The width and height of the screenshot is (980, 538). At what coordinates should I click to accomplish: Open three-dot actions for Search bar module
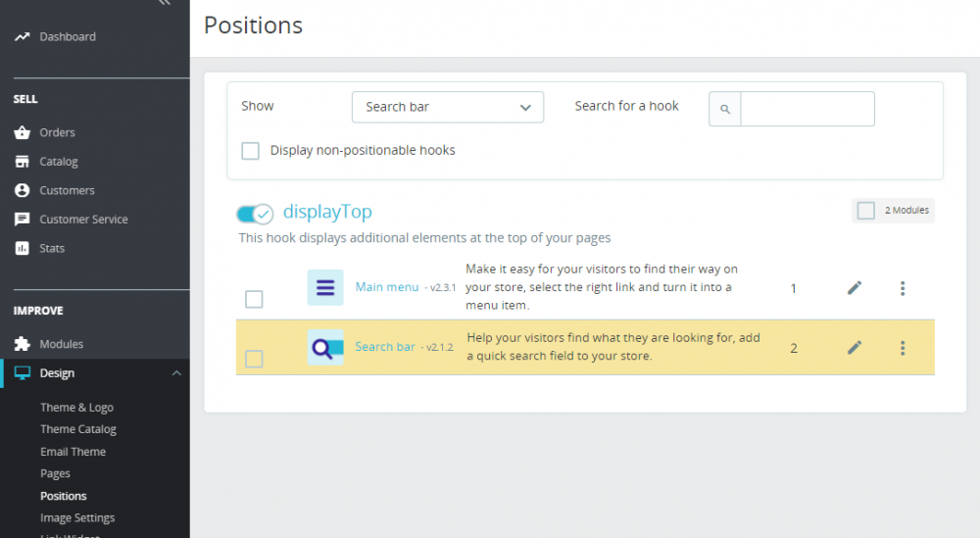pos(903,348)
